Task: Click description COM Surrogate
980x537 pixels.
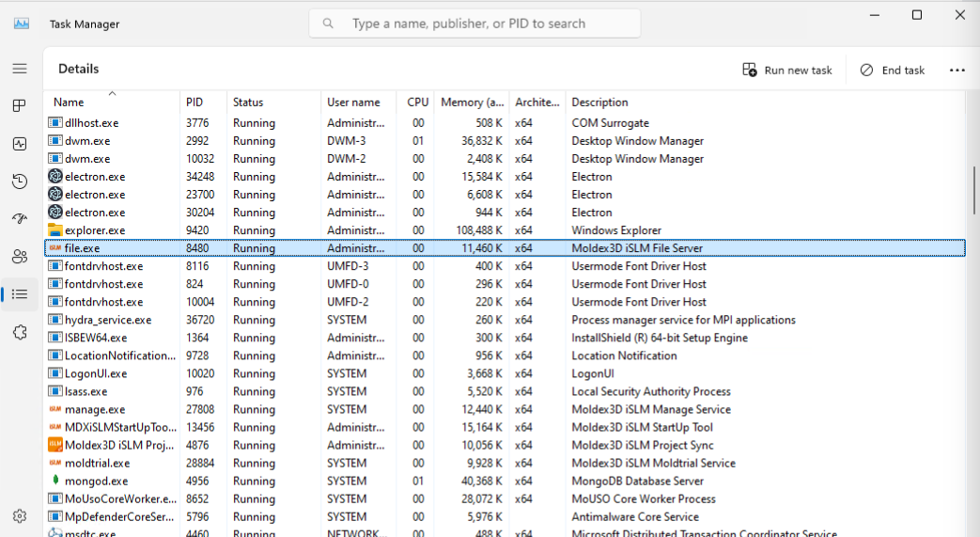Action: 610,123
